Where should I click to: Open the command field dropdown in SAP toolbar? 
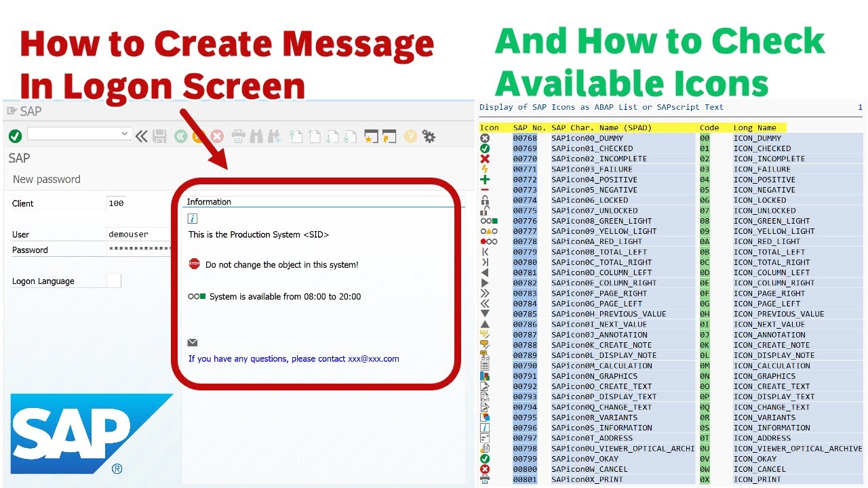pos(124,134)
